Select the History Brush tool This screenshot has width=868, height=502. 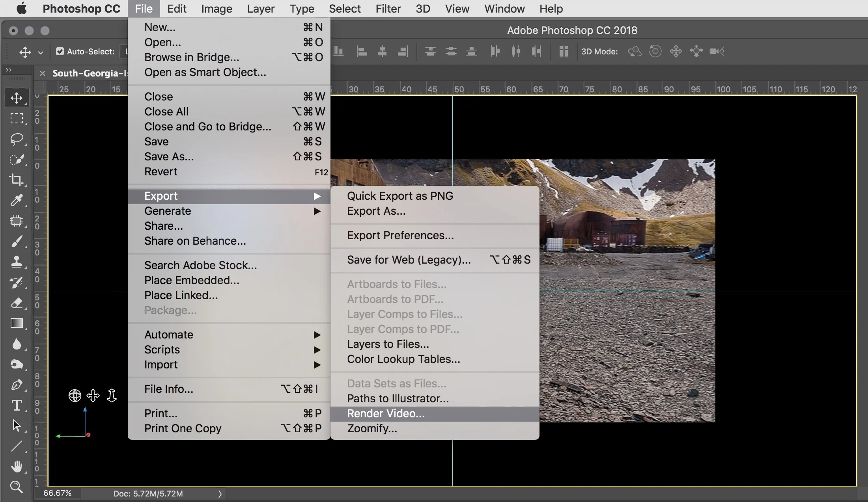click(x=17, y=283)
